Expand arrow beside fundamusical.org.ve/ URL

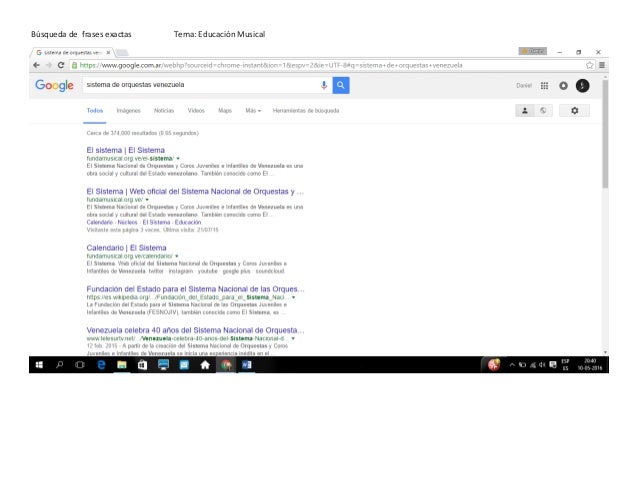(x=147, y=200)
